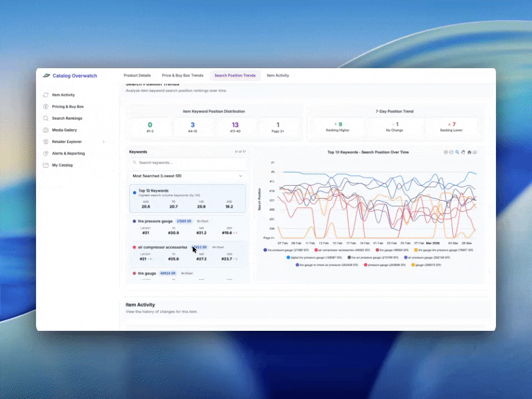
Task: Click On Chart tag beside air compressor accessories
Action: pyautogui.click(x=218, y=247)
